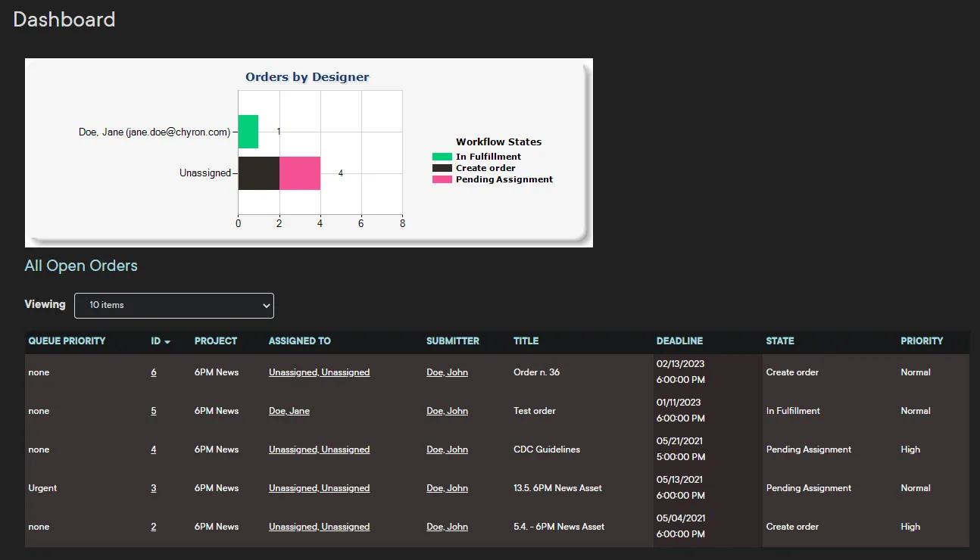Sort by State column header

pos(780,341)
